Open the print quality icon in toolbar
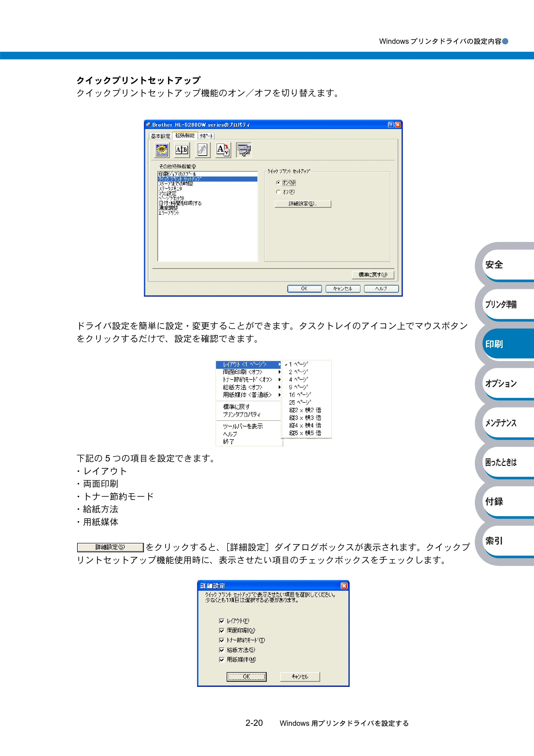 (x=162, y=150)
